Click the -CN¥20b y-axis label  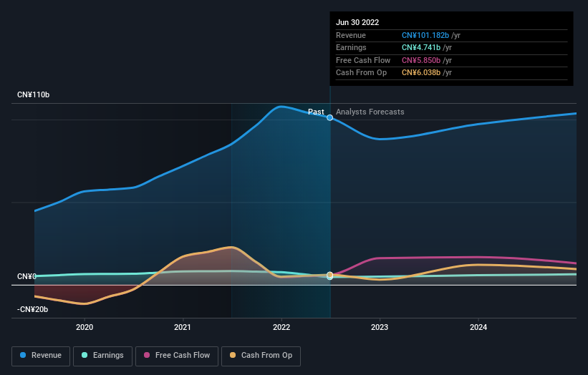tap(33, 309)
